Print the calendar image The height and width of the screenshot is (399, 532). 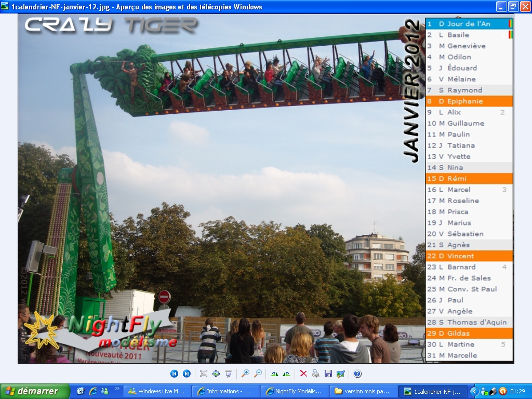(316, 374)
